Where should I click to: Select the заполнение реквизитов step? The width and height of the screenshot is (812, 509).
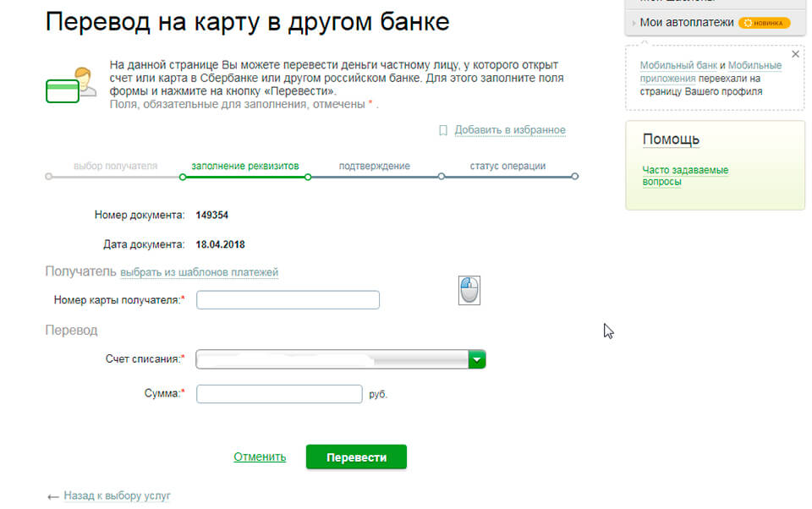point(245,166)
